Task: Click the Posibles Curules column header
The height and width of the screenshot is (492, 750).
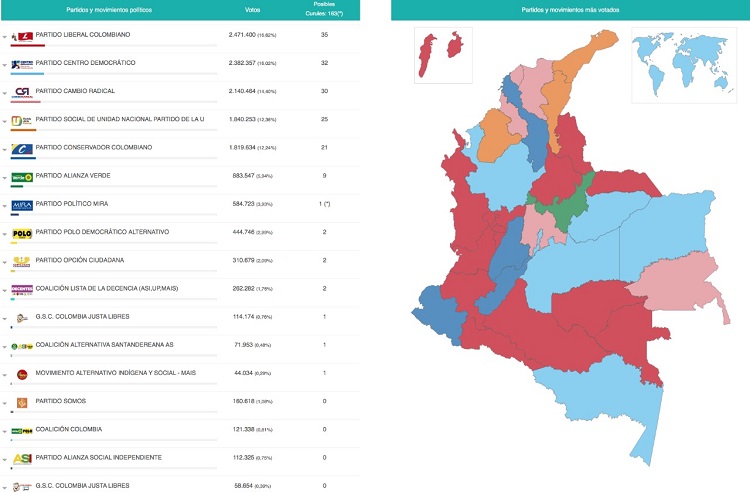Action: coord(324,9)
